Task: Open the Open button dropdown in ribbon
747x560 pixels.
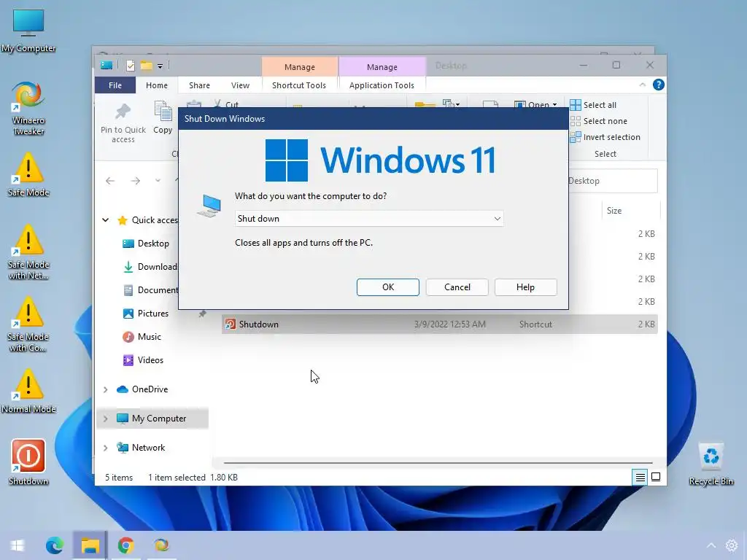Action: click(554, 105)
